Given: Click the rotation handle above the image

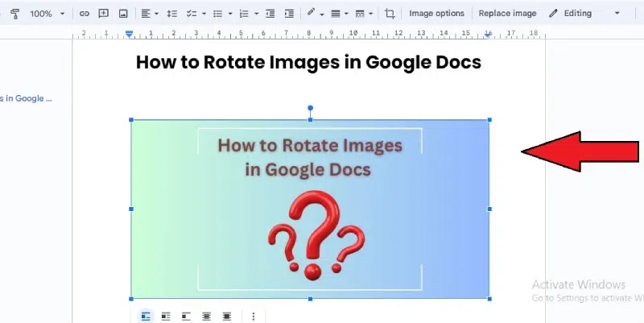Looking at the screenshot, I should 311,108.
